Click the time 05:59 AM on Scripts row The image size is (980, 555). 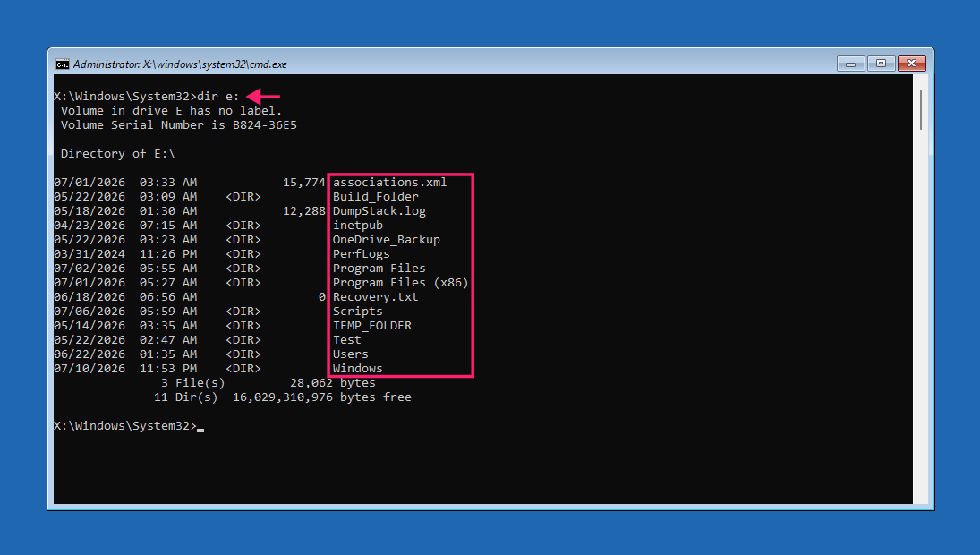(168, 312)
